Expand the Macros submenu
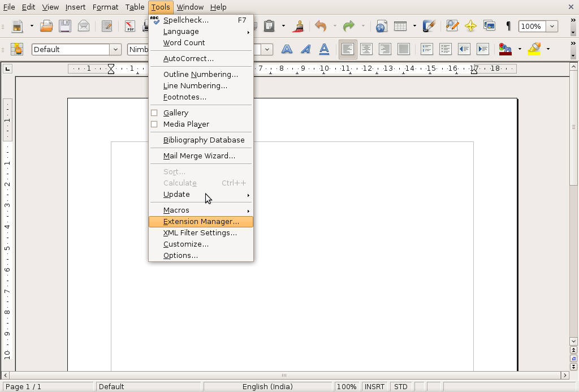The image size is (579, 392). tap(201, 210)
